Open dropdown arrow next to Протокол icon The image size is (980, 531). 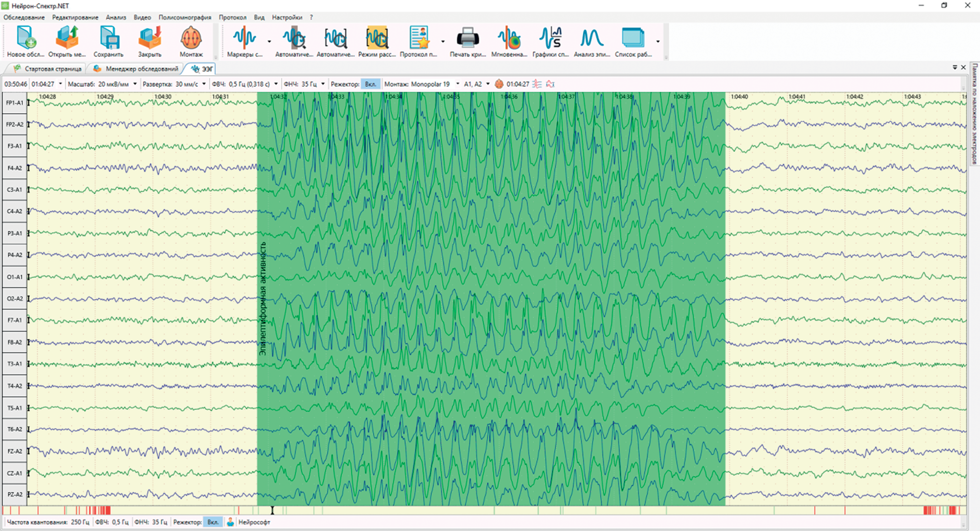click(443, 42)
